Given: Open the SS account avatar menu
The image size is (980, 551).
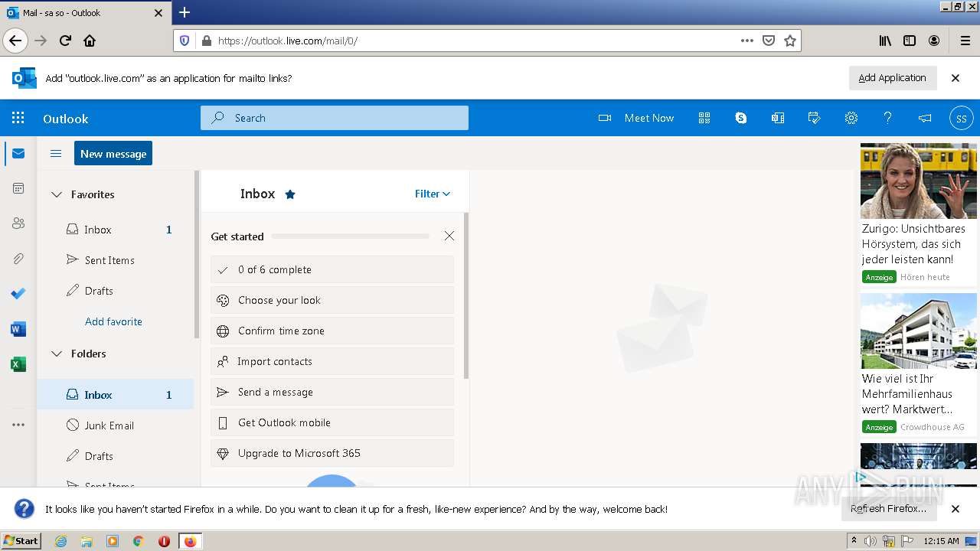Looking at the screenshot, I should click(962, 118).
